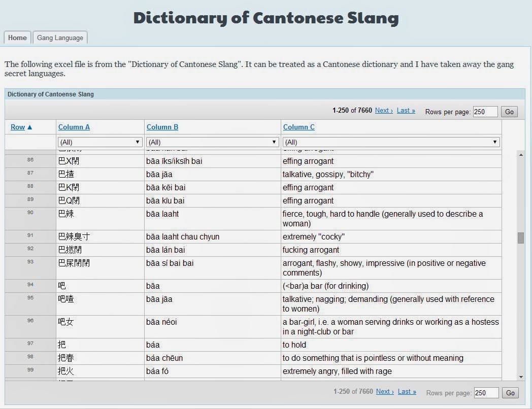Open the Column B filter dropdown arrow
Viewport: 532px width, 409px height.
pyautogui.click(x=274, y=142)
